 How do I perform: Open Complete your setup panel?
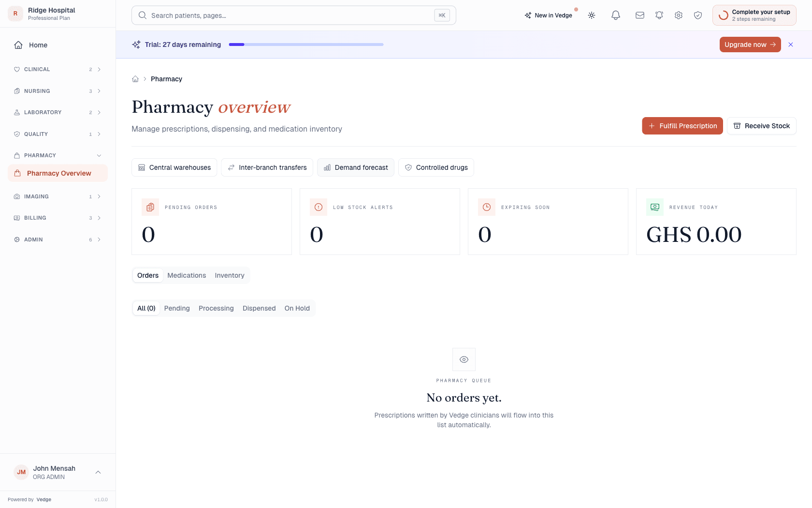point(754,15)
